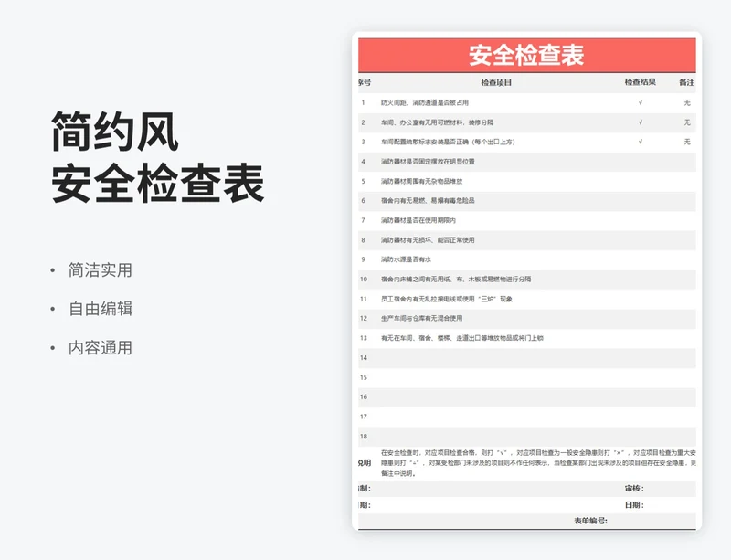Select row 7 text 消防器材是否在使用期限内
The width and height of the screenshot is (731, 560).
pos(418,220)
